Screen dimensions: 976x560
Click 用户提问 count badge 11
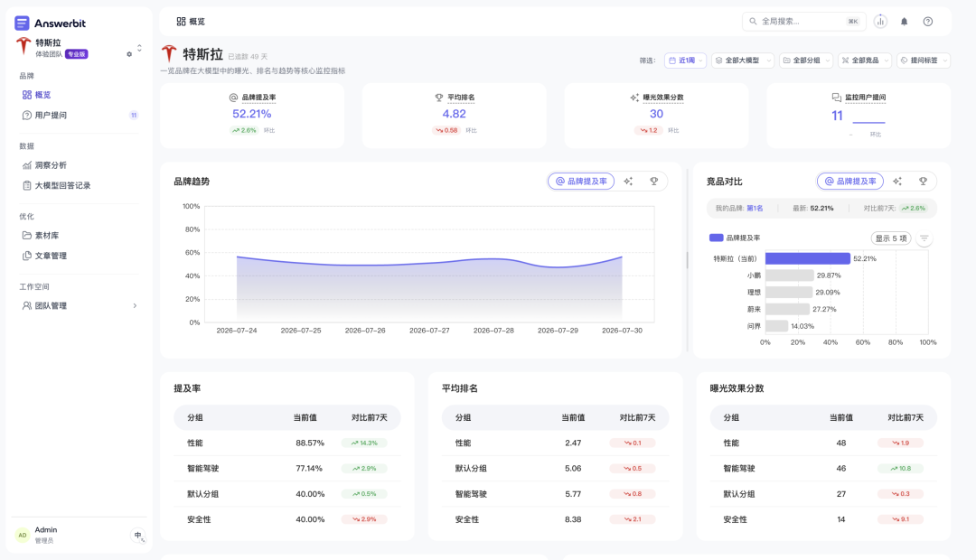click(x=133, y=115)
